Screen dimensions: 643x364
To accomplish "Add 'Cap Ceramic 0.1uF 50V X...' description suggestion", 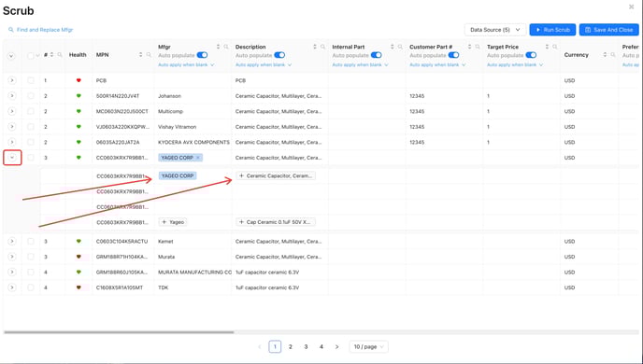I will (x=276, y=222).
